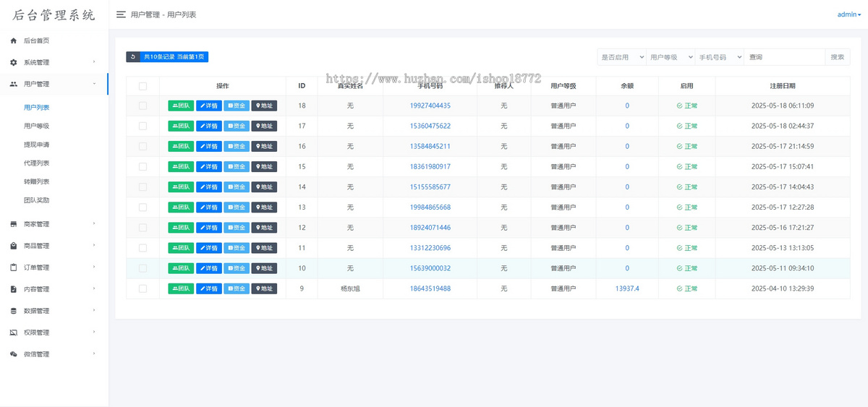
Task: Click 正常 status icon for user ID 14
Action: click(x=679, y=187)
